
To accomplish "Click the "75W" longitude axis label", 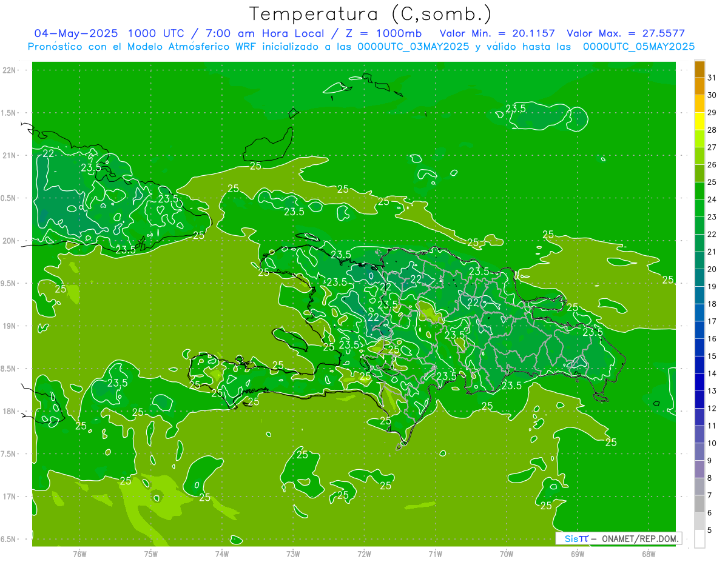I will tap(150, 554).
